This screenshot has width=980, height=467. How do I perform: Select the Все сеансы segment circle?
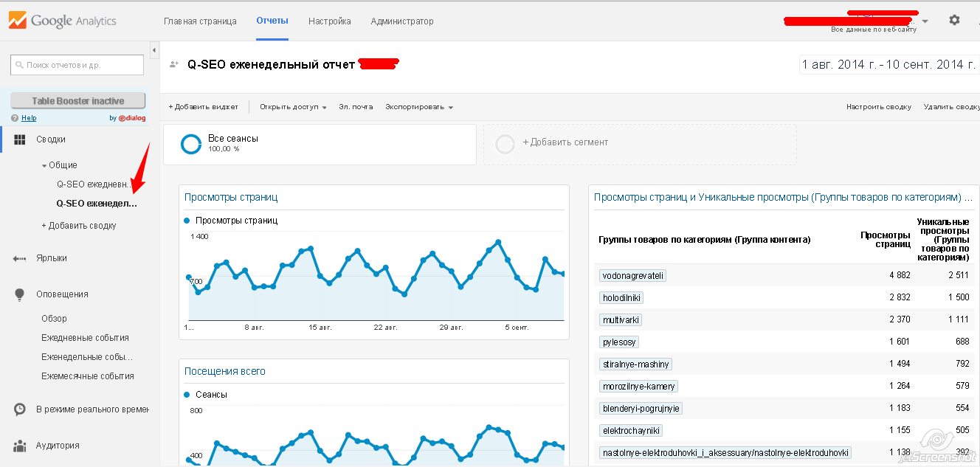pos(191,144)
